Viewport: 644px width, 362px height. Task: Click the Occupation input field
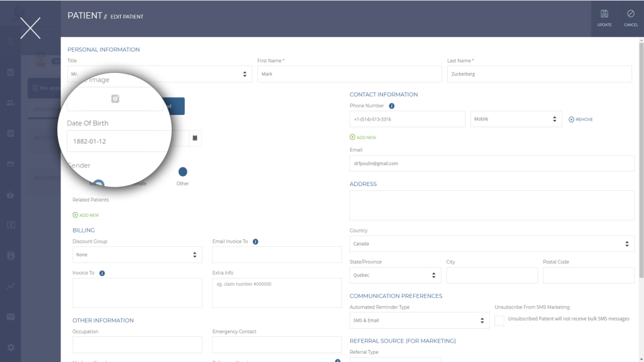point(137,345)
